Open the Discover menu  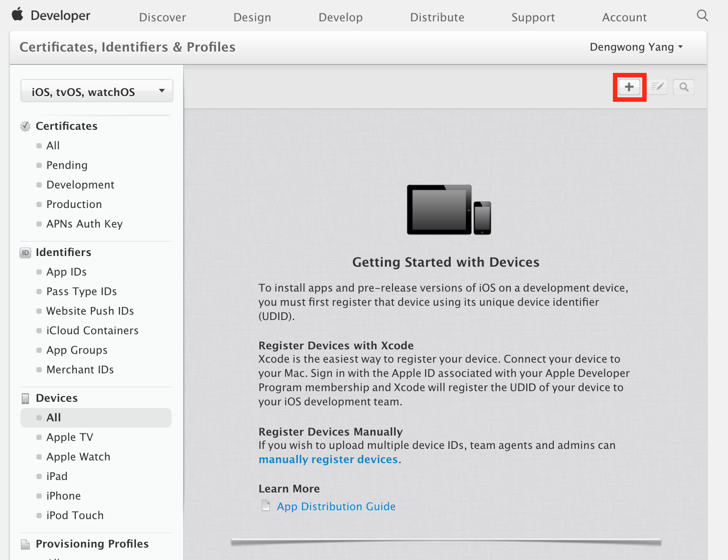pos(163,17)
